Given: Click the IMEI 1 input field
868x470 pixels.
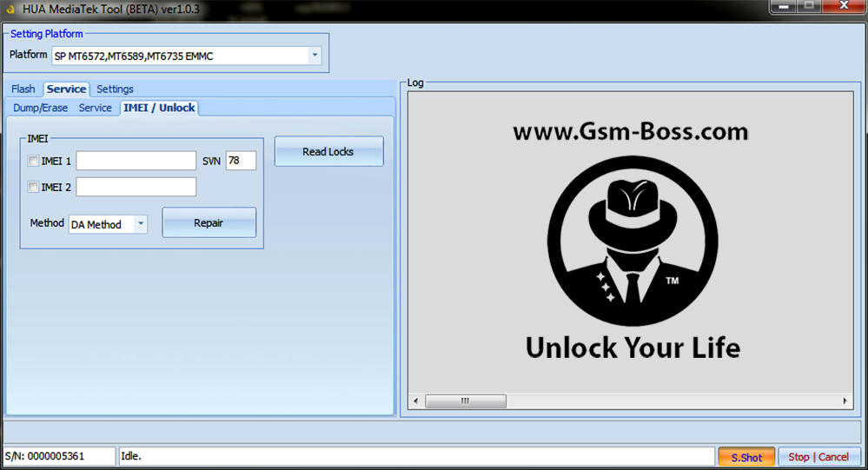Looking at the screenshot, I should (136, 161).
